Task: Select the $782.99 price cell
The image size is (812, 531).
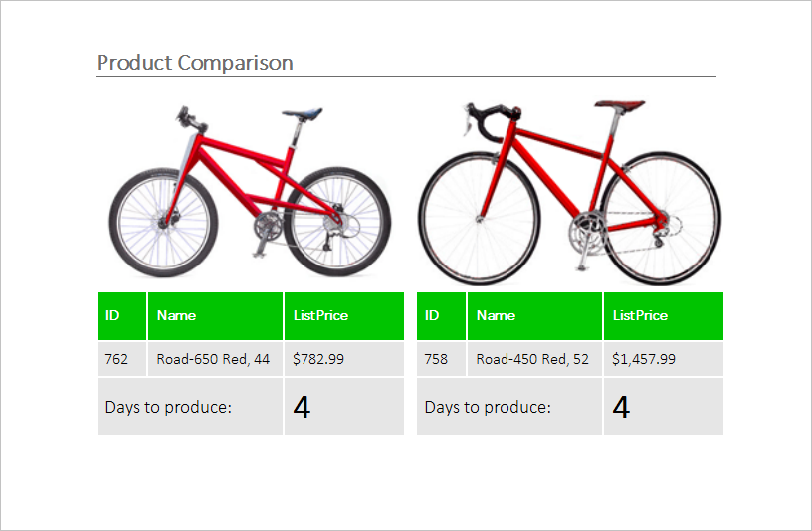Action: (344, 359)
